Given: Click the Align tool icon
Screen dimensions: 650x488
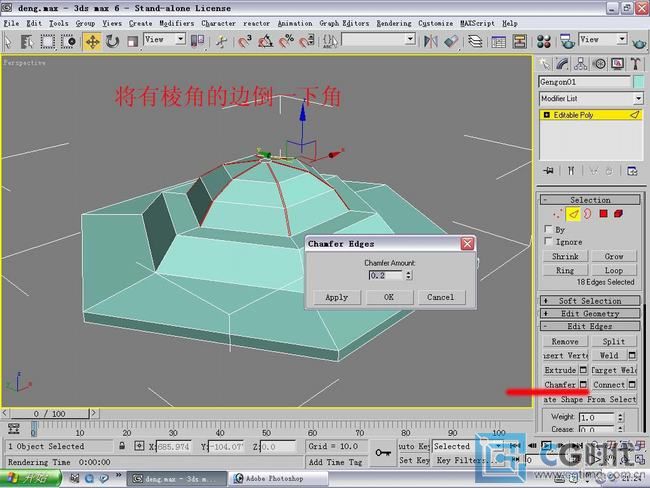Looking at the screenshot, I should [x=451, y=41].
